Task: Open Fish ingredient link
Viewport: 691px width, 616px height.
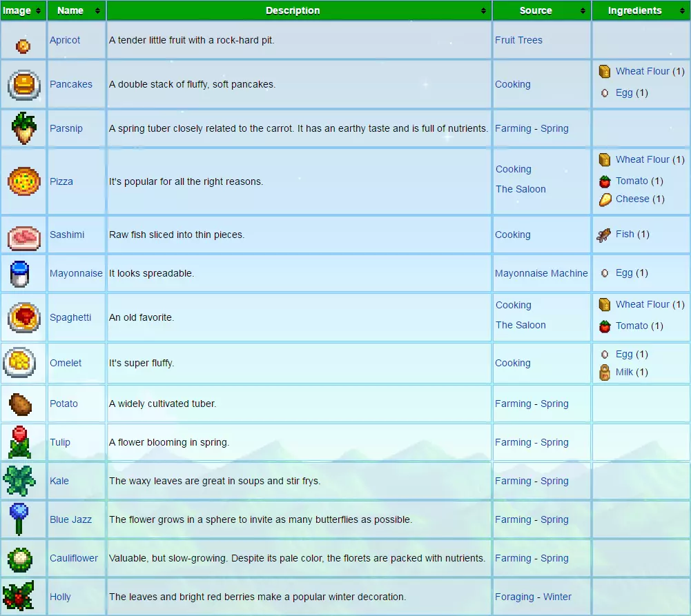Action: tap(625, 235)
